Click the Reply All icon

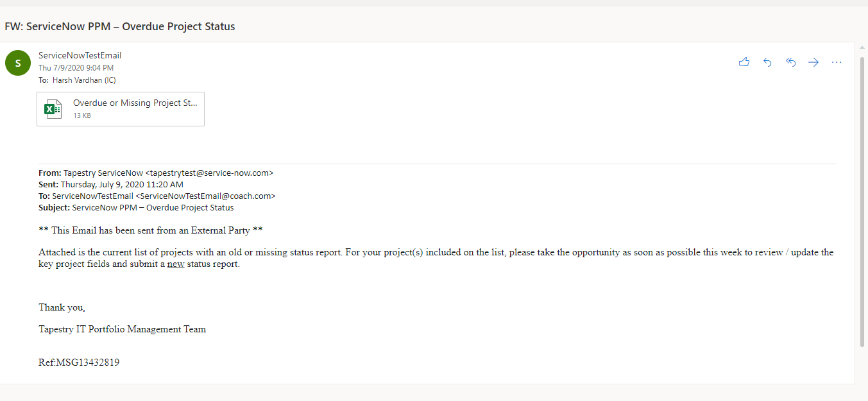click(790, 62)
